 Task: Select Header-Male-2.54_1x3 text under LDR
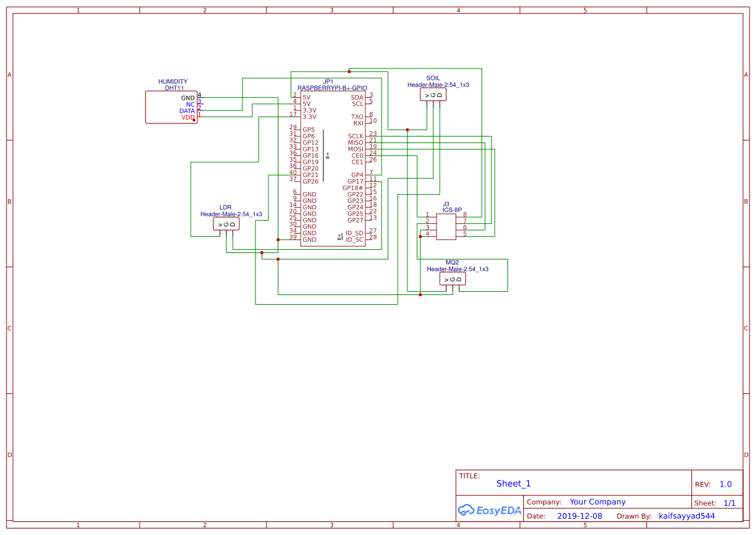[x=231, y=214]
